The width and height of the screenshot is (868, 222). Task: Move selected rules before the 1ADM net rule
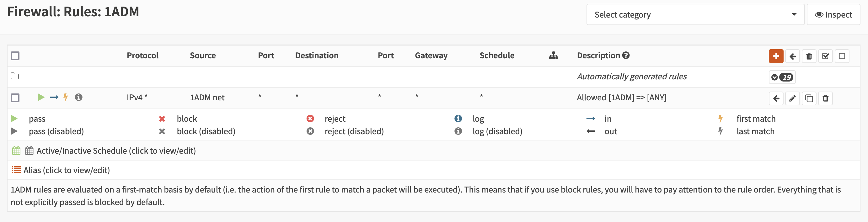(x=776, y=98)
